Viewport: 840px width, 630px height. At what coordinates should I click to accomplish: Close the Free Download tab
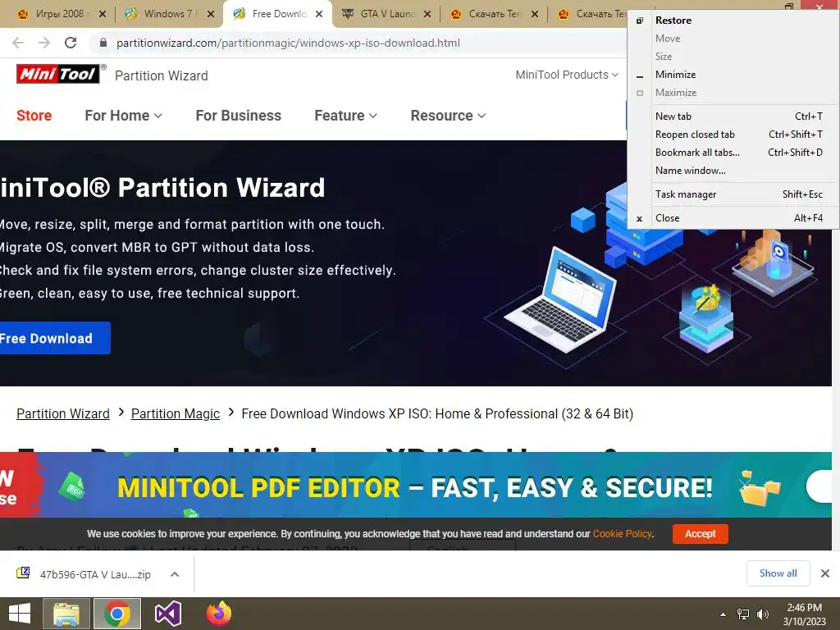pyautogui.click(x=319, y=14)
